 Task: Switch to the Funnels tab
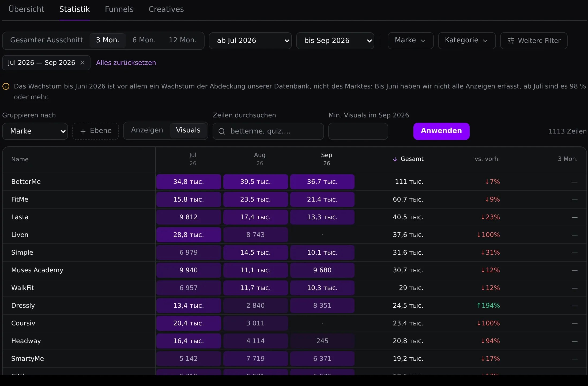click(119, 9)
